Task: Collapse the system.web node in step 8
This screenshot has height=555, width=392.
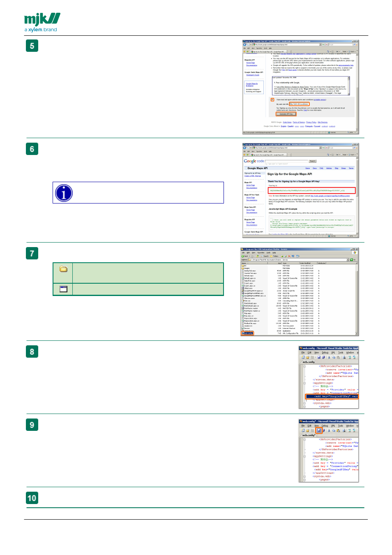Action: (304, 403)
